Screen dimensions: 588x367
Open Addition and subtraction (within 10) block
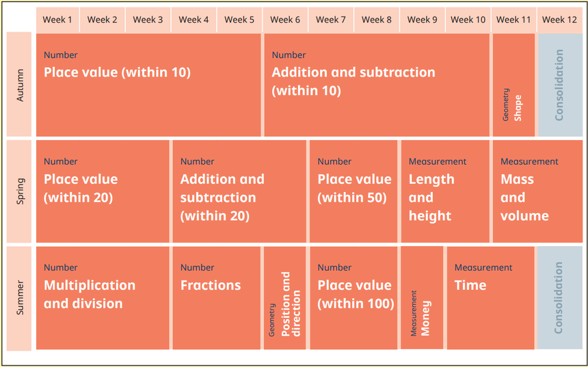(376, 84)
